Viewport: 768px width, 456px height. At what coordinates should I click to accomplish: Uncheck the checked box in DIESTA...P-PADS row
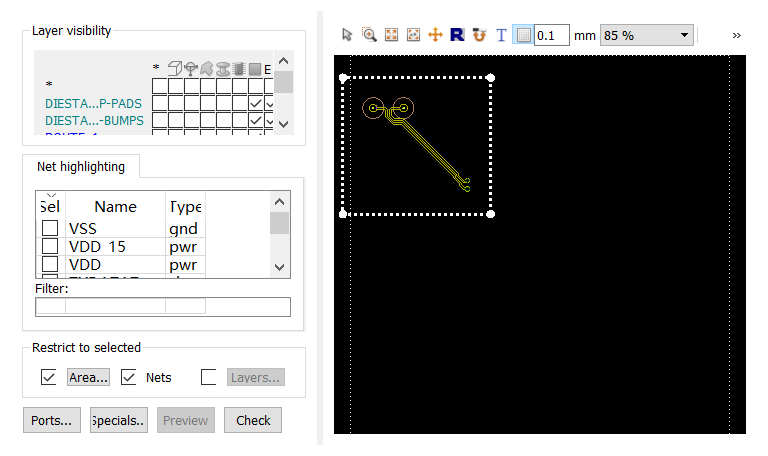coord(256,103)
